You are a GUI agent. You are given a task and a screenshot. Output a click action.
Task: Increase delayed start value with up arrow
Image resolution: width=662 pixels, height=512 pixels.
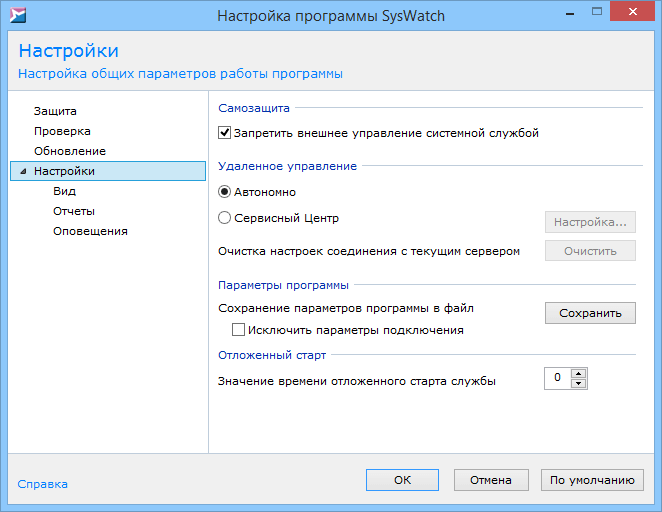point(578,373)
